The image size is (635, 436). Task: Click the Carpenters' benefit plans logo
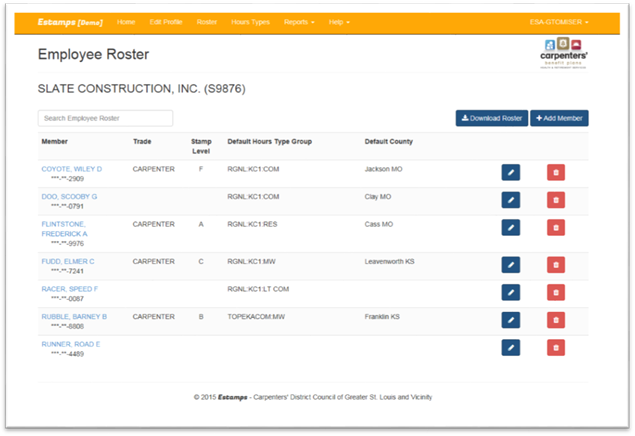(x=565, y=55)
